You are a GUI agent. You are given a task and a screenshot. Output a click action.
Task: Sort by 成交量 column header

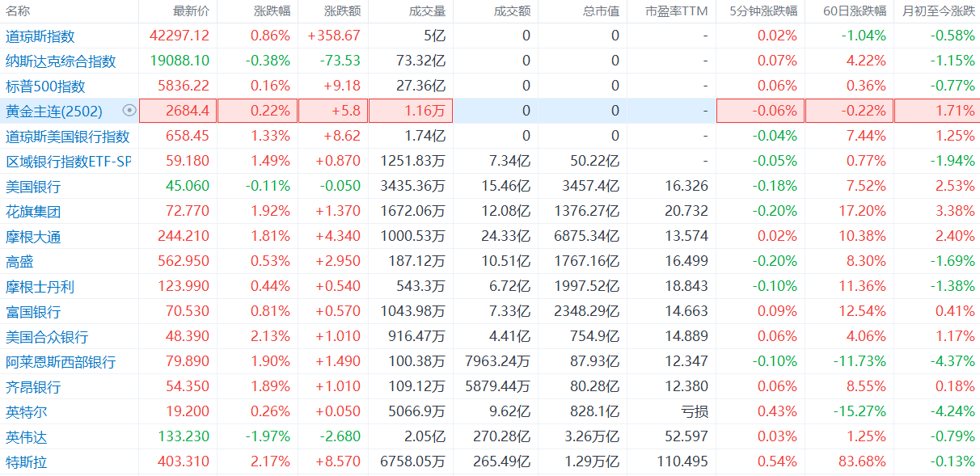[x=427, y=11]
